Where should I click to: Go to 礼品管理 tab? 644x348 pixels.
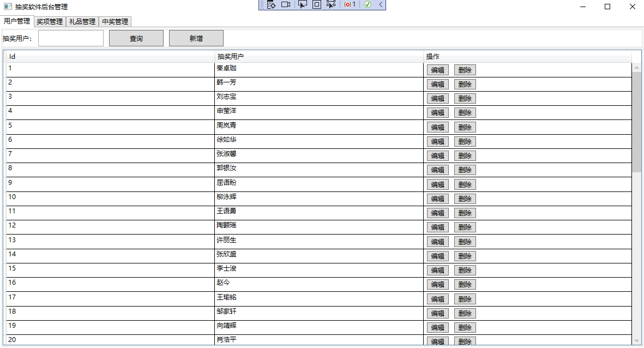(82, 22)
